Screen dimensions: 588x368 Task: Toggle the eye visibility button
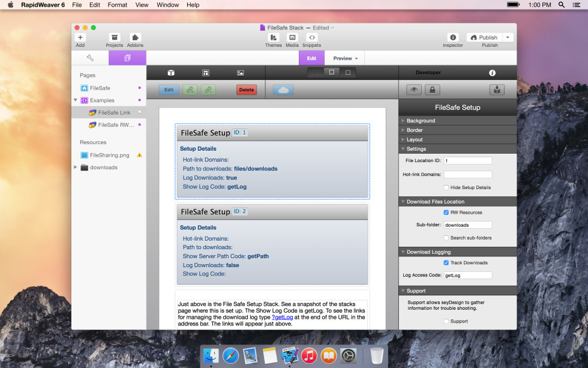point(414,89)
